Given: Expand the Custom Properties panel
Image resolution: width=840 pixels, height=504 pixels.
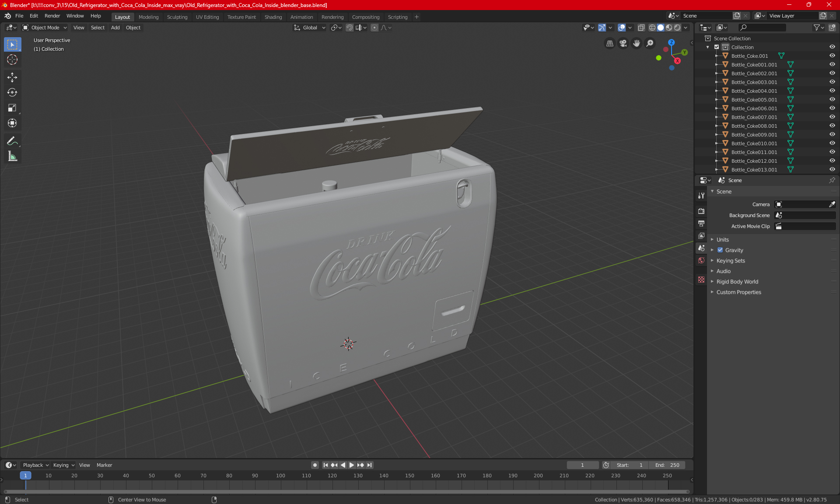Looking at the screenshot, I should 738,292.
